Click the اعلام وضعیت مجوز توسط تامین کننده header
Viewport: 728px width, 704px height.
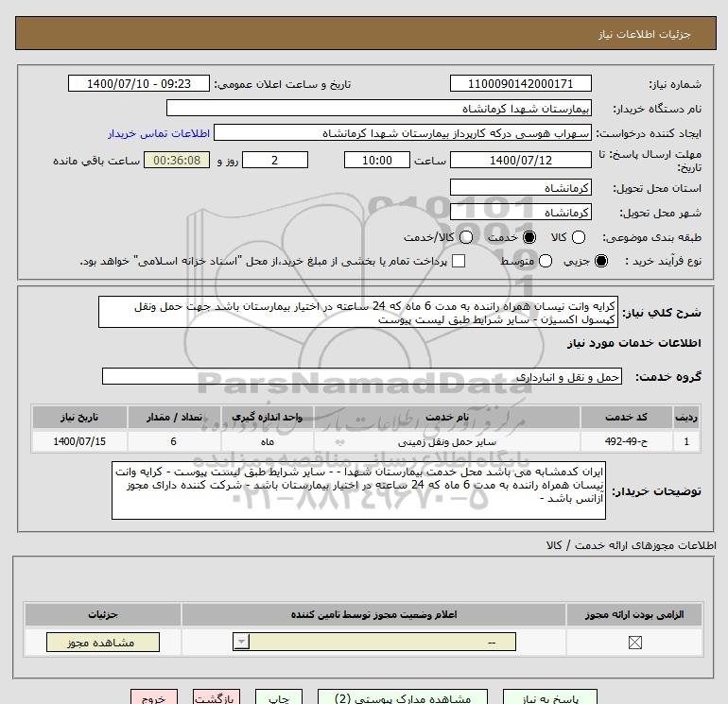coord(373,614)
